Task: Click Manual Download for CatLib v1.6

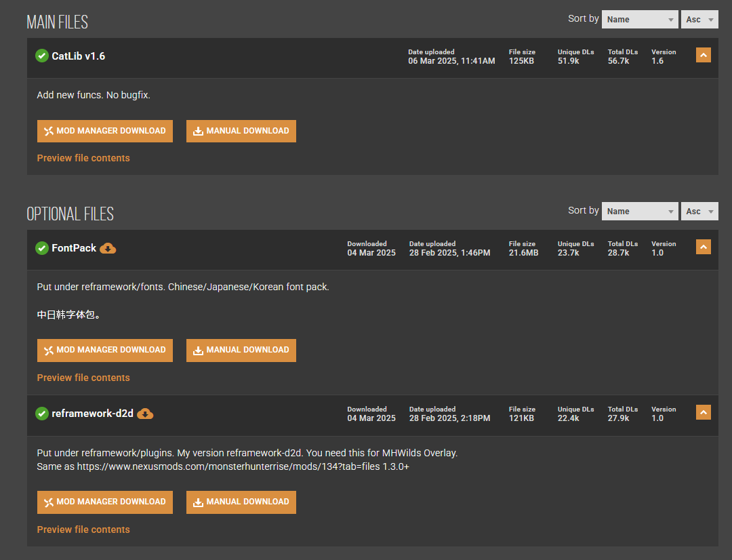Action: (241, 132)
